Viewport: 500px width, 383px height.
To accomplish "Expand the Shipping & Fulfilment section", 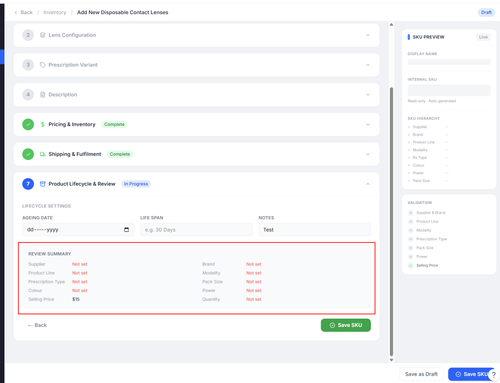I will 368,154.
